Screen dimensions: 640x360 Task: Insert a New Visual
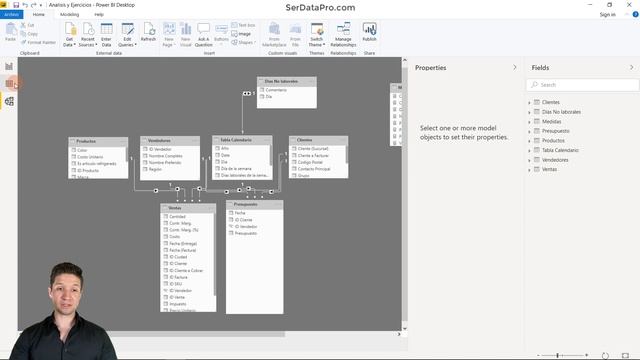point(186,35)
